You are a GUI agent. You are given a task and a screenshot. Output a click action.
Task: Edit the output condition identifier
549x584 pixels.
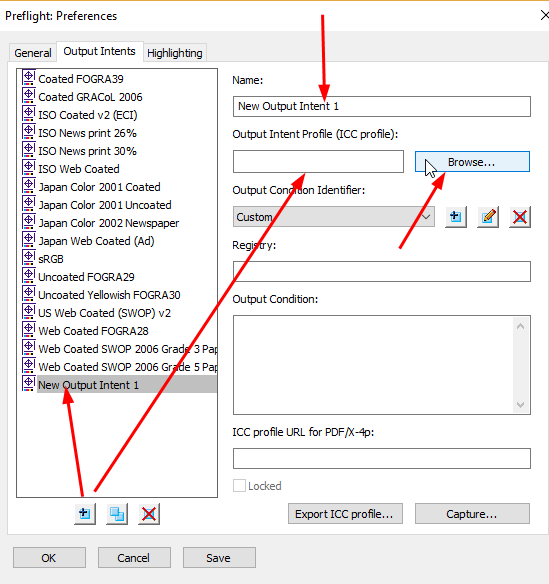point(488,217)
